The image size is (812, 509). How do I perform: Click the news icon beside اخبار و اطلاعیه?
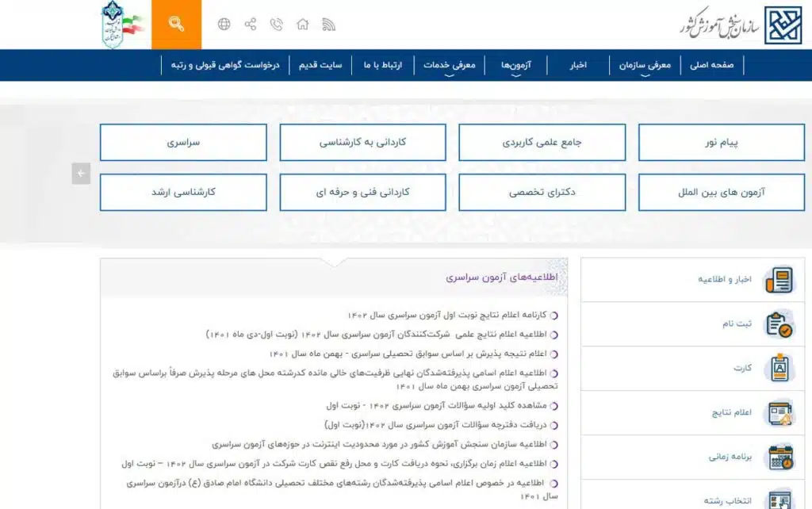tap(779, 280)
